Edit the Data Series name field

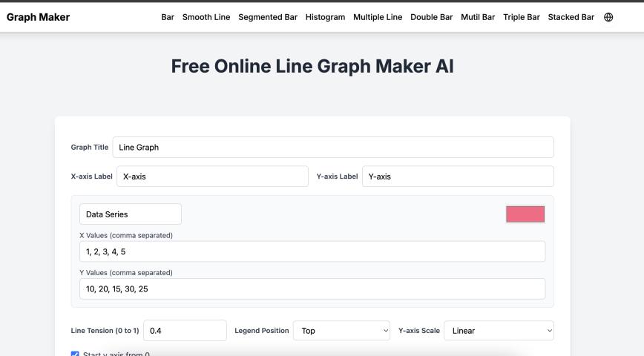tap(130, 214)
